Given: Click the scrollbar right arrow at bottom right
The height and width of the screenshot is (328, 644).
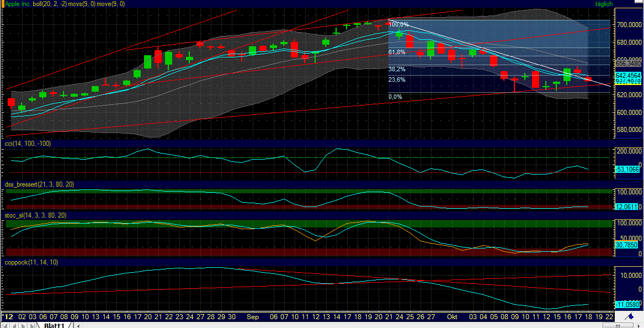Looking at the screenshot, I should [x=638, y=325].
